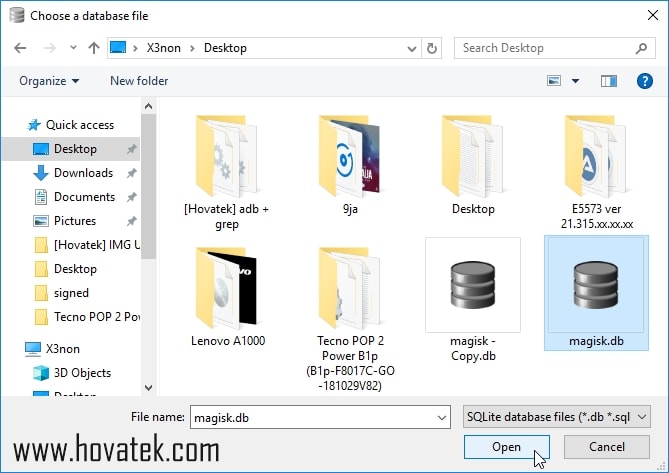Select Quick access in navigation pane
669x473 pixels.
(x=70, y=125)
